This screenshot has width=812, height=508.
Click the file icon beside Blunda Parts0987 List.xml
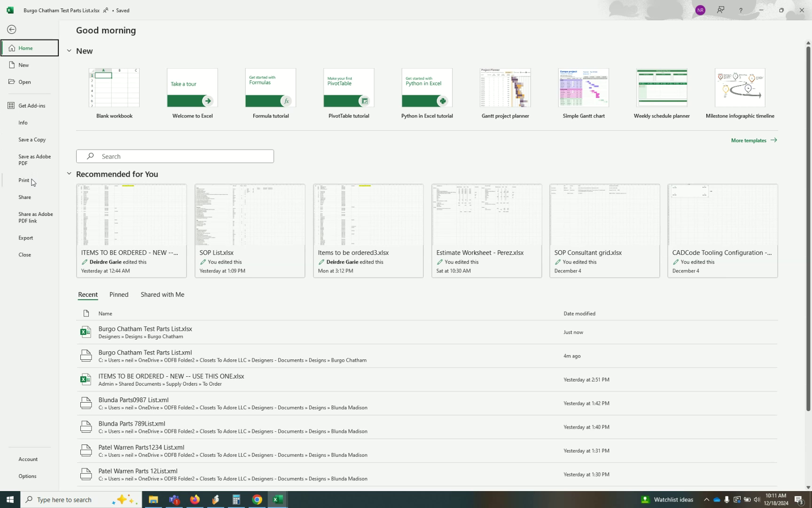(x=86, y=403)
